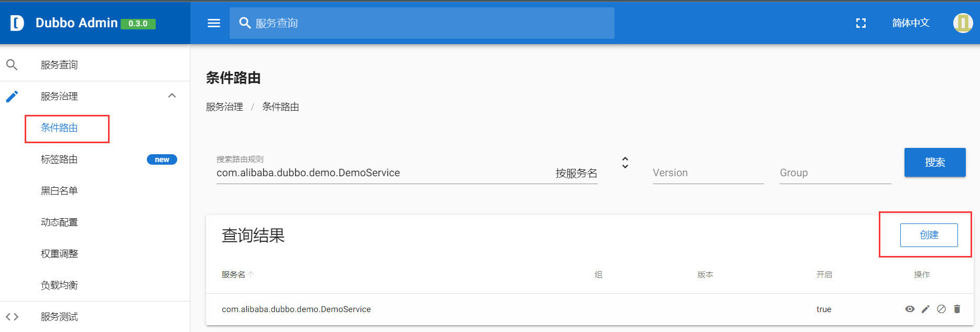
Task: Open the hamburger menu to collapse sidebar
Action: point(213,23)
